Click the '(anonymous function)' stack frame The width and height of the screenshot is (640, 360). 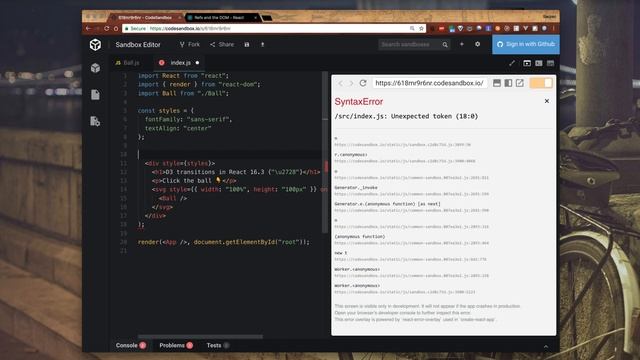click(x=360, y=237)
